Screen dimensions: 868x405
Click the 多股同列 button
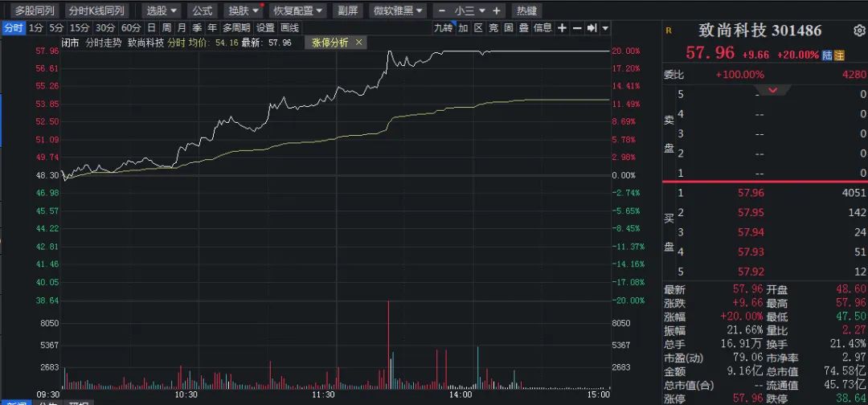click(x=35, y=10)
